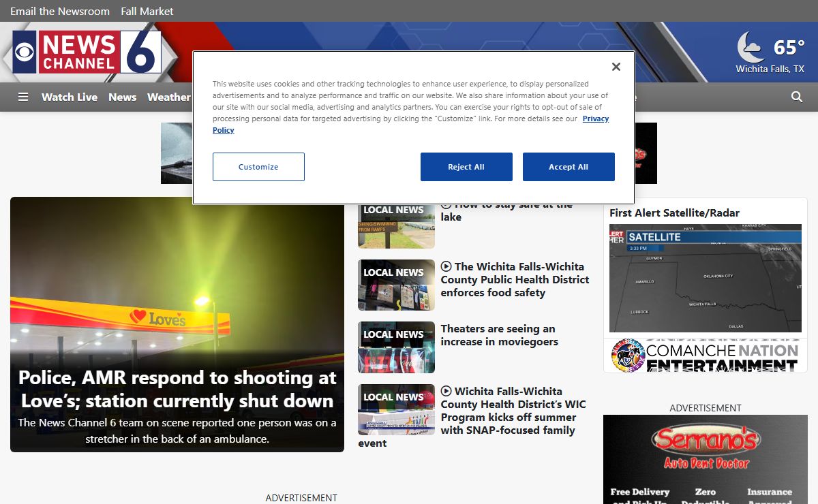Open the Weather menu item
The image size is (818, 504).
(x=169, y=97)
